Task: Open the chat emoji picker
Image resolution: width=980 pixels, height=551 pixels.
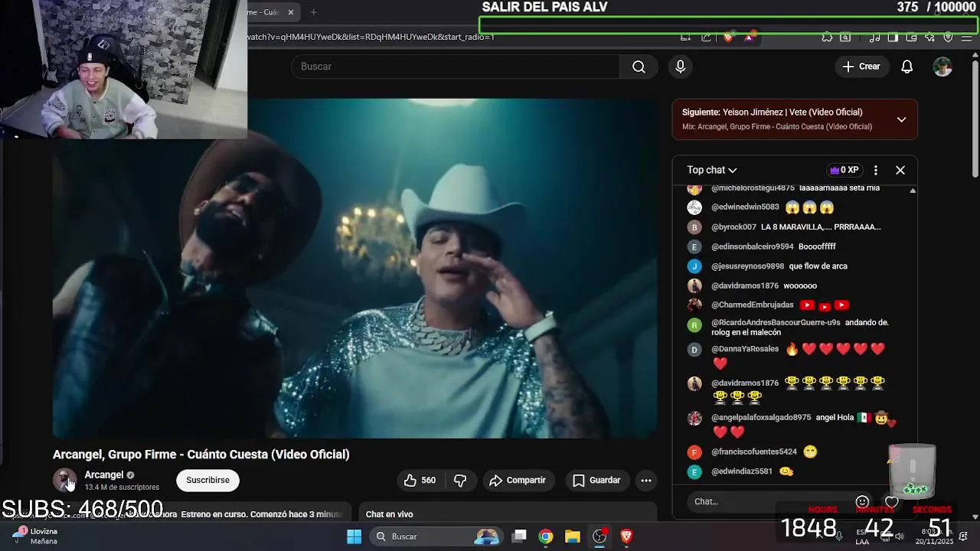Action: 862,502
